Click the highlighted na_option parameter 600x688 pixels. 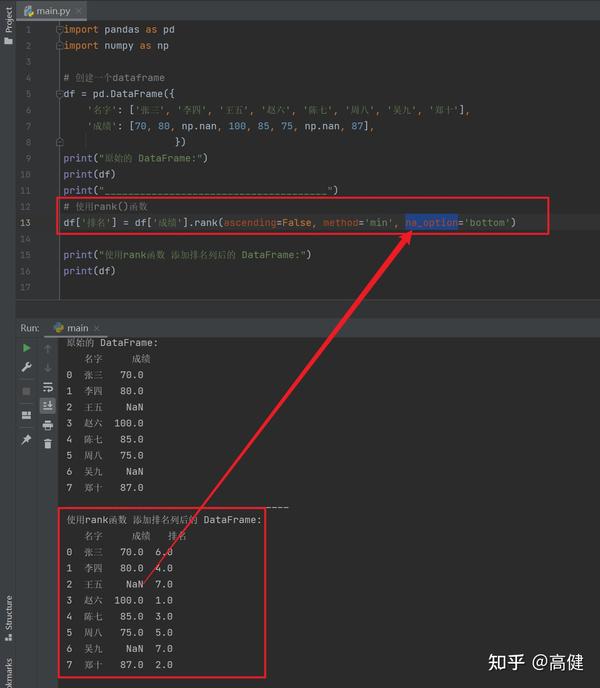(431, 222)
